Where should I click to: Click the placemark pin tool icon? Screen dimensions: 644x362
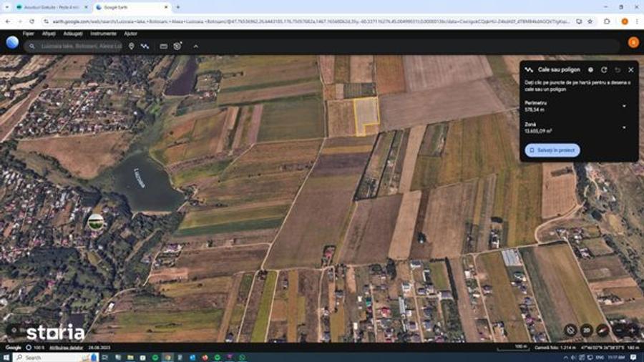point(132,47)
